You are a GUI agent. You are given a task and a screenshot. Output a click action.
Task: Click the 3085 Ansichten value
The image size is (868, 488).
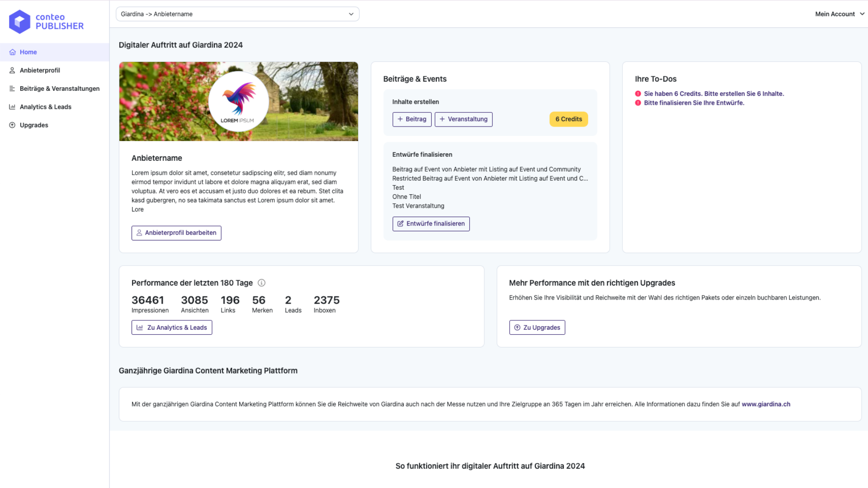point(194,300)
